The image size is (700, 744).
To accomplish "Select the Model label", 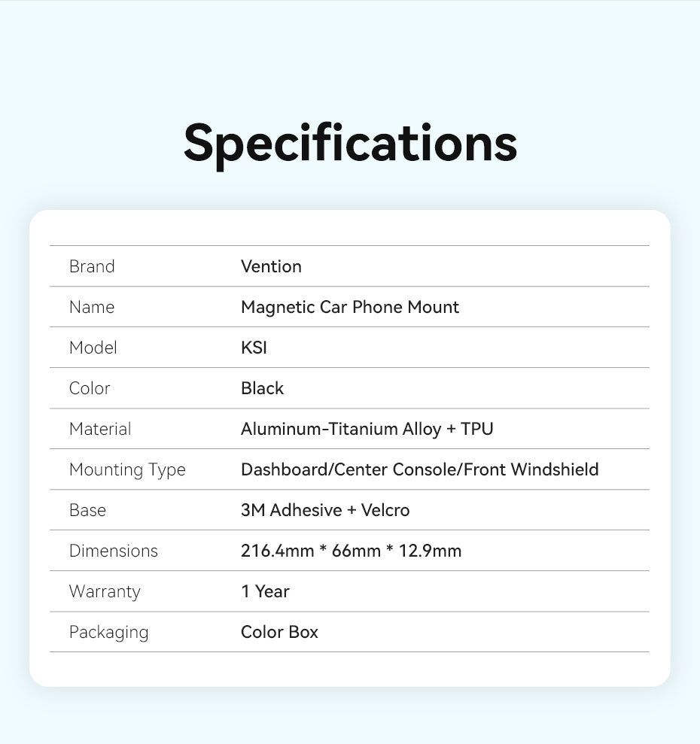I will click(x=93, y=348).
